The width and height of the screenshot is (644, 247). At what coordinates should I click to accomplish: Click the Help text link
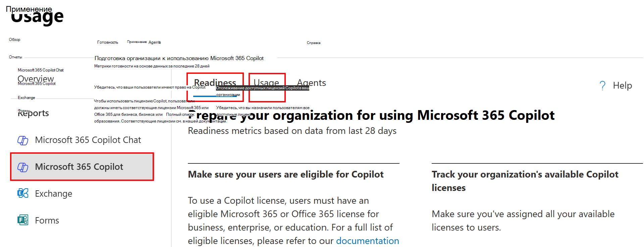tap(623, 86)
